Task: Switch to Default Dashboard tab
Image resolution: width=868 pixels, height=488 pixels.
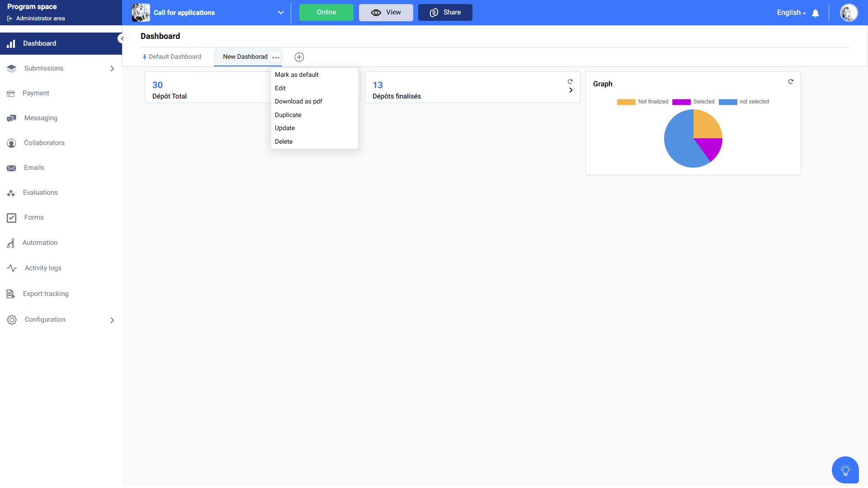Action: coord(175,57)
